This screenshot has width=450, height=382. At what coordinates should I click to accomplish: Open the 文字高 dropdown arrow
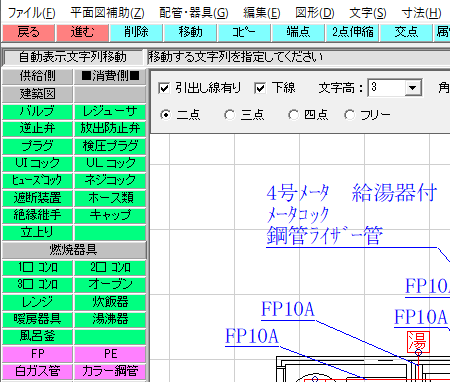coord(413,88)
